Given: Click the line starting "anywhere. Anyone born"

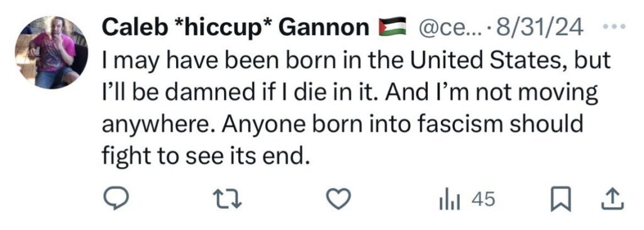Looking at the screenshot, I should point(342,124).
